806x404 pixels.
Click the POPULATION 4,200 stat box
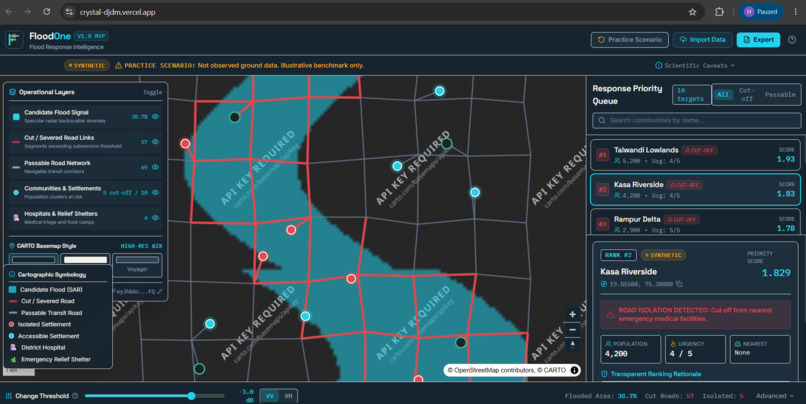pos(630,350)
